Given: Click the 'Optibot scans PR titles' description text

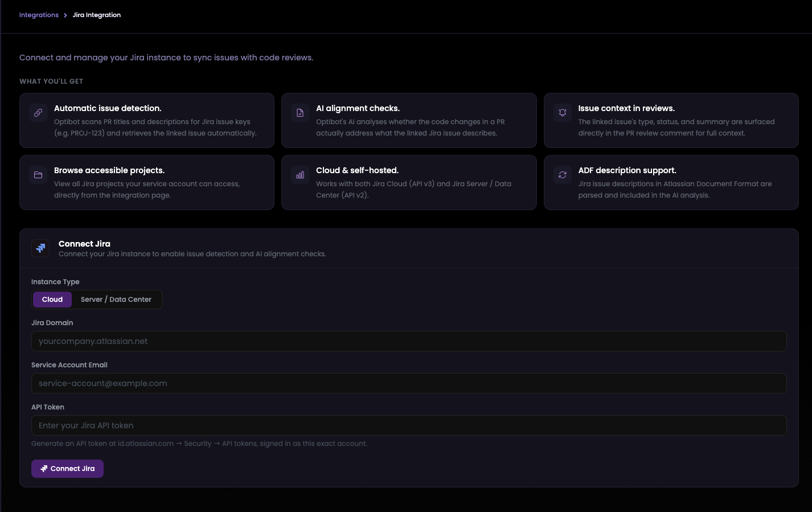Looking at the screenshot, I should (155, 128).
